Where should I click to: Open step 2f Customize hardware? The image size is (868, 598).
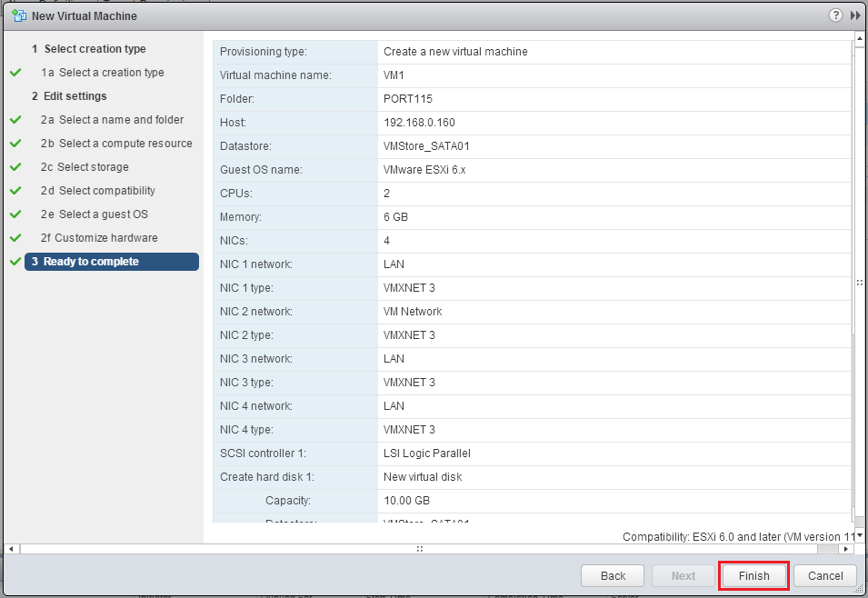point(99,238)
